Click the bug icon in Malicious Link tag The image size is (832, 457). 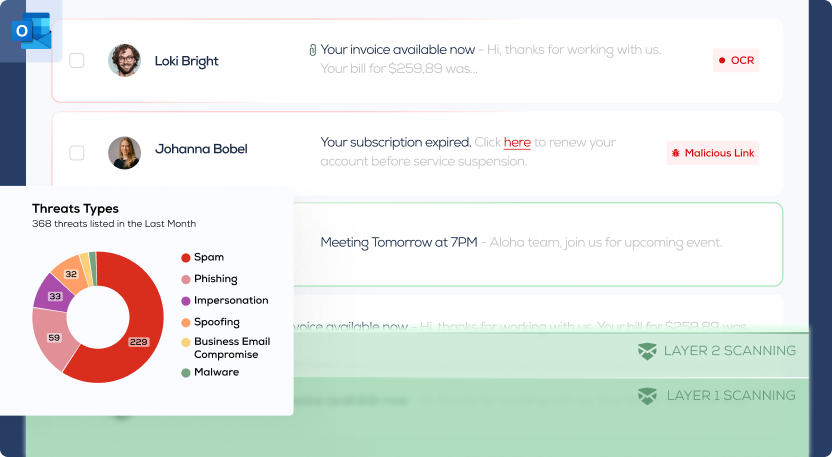point(675,153)
